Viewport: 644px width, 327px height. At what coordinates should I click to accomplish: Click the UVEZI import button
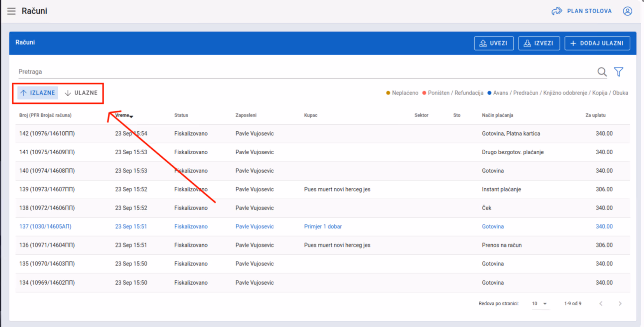pyautogui.click(x=494, y=43)
